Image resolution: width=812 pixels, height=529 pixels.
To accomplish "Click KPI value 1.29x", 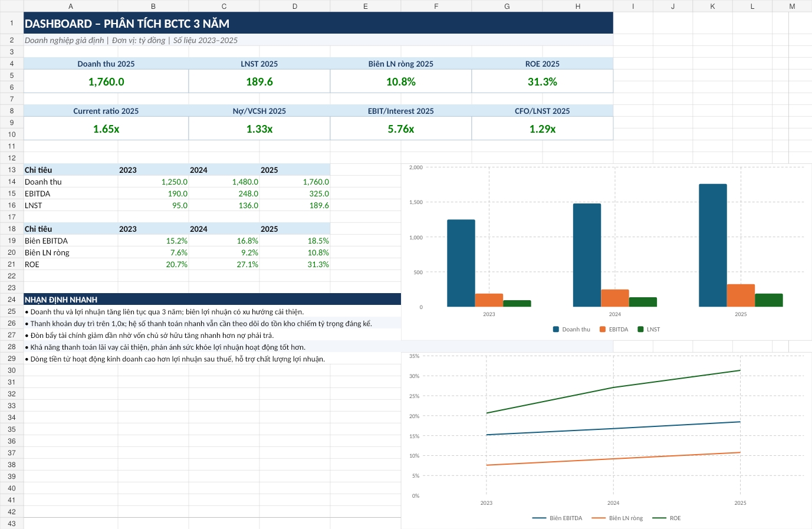I will pyautogui.click(x=543, y=129).
